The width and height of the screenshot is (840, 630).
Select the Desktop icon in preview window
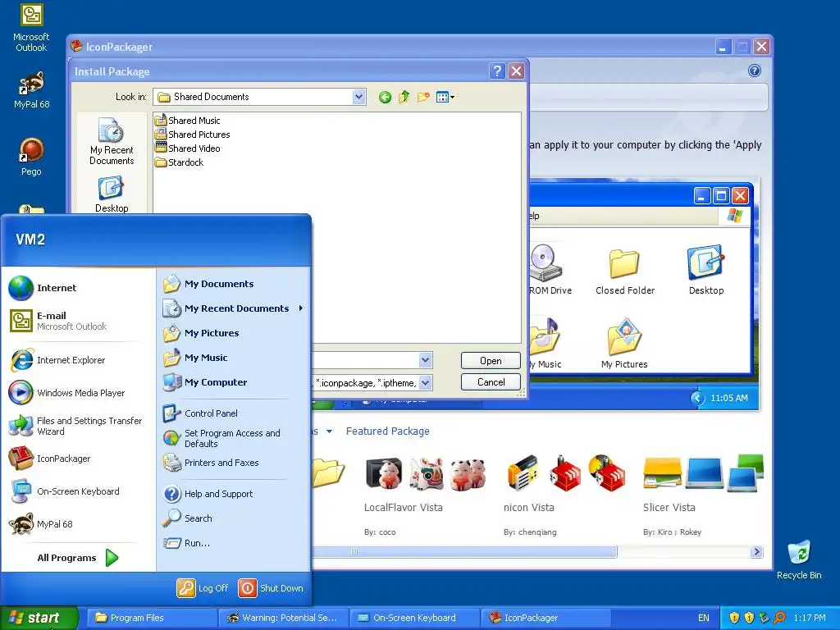click(706, 271)
